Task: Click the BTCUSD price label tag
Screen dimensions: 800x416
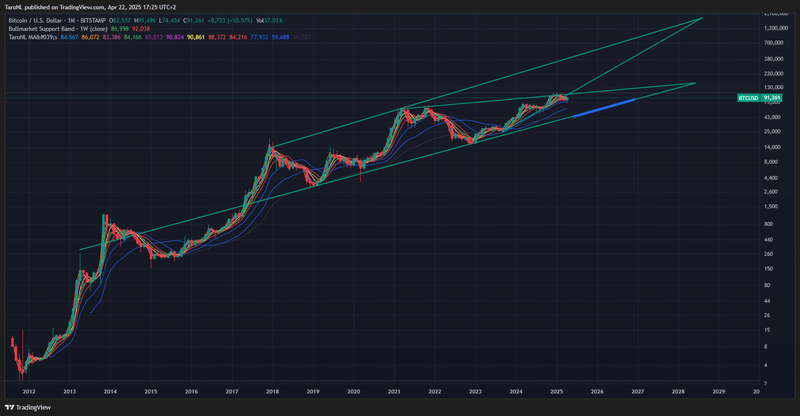Action: (x=748, y=97)
